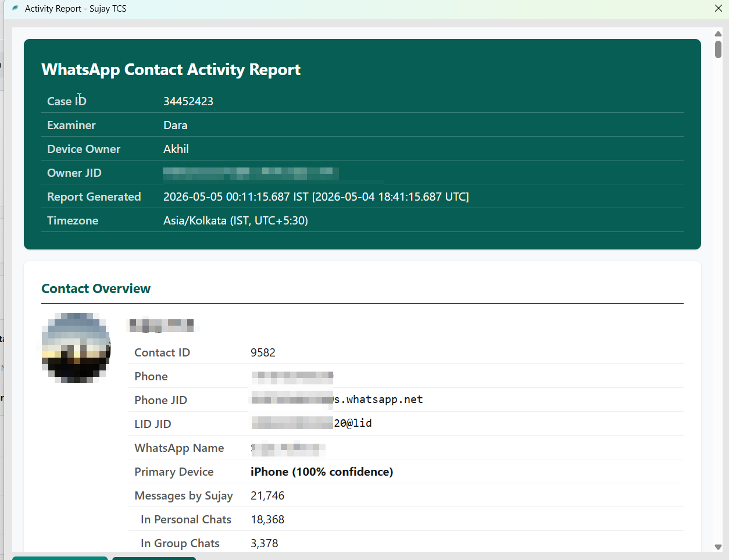The height and width of the screenshot is (560, 729).
Task: Select the case ID value 34452423
Action: tap(188, 101)
